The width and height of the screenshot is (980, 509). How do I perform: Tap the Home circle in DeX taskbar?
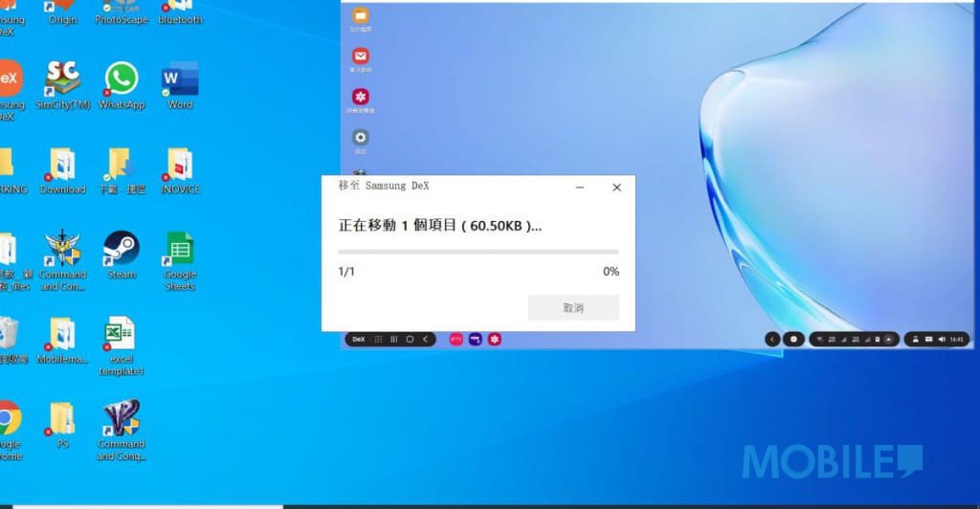click(410, 339)
